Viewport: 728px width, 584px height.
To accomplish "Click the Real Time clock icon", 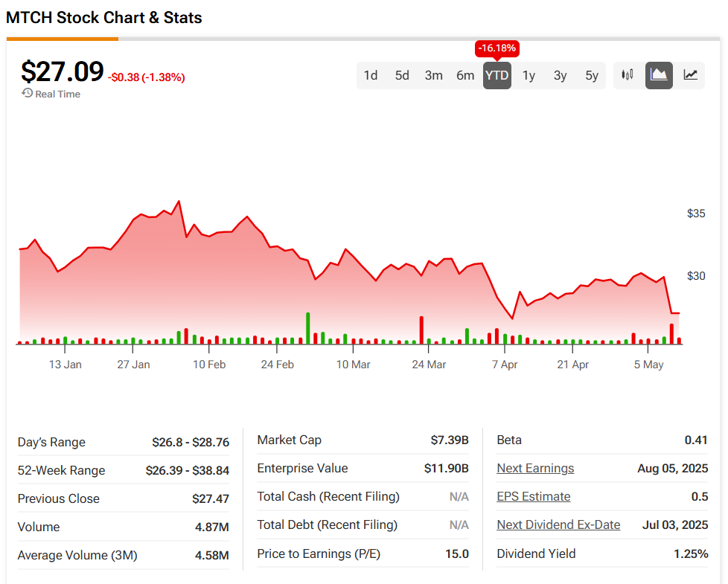I will 28,93.
